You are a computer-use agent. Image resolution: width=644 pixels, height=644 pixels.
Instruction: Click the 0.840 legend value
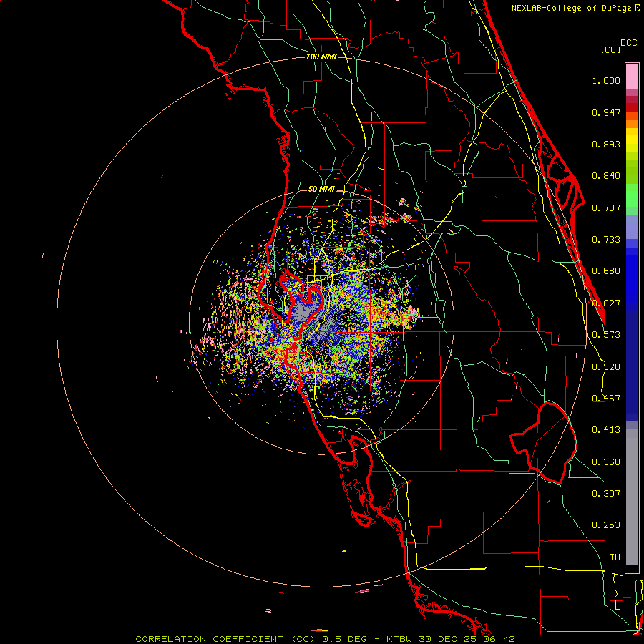coord(606,176)
